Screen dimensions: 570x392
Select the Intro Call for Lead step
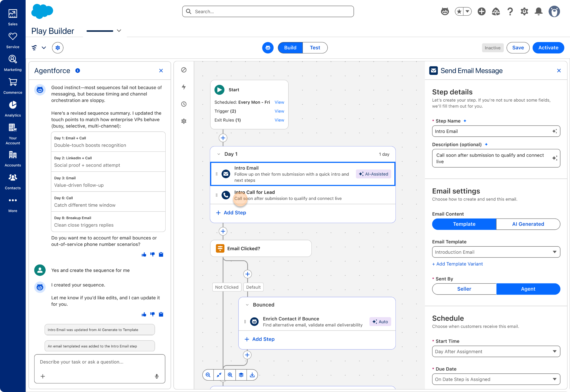pos(303,195)
